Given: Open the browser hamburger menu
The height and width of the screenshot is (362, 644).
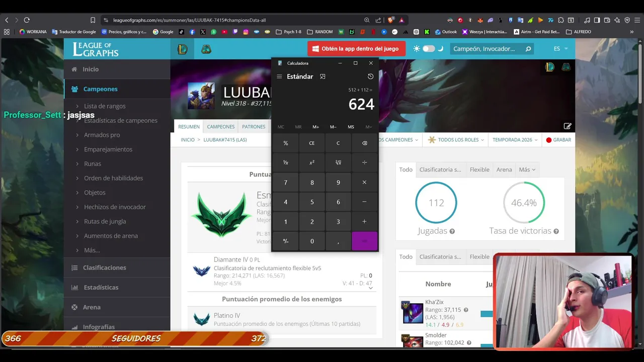Looking at the screenshot, I should (637, 20).
